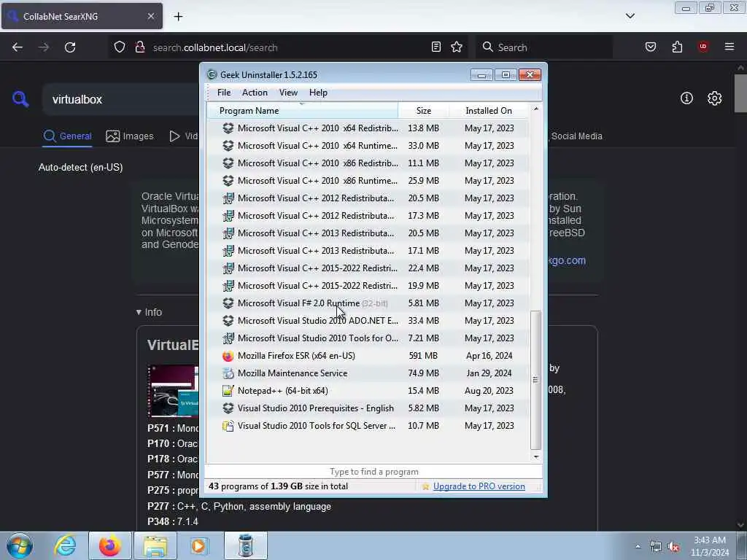Screen dimensions: 747x560
Task: Click the program list scrollbar thumb
Action: 535,380
